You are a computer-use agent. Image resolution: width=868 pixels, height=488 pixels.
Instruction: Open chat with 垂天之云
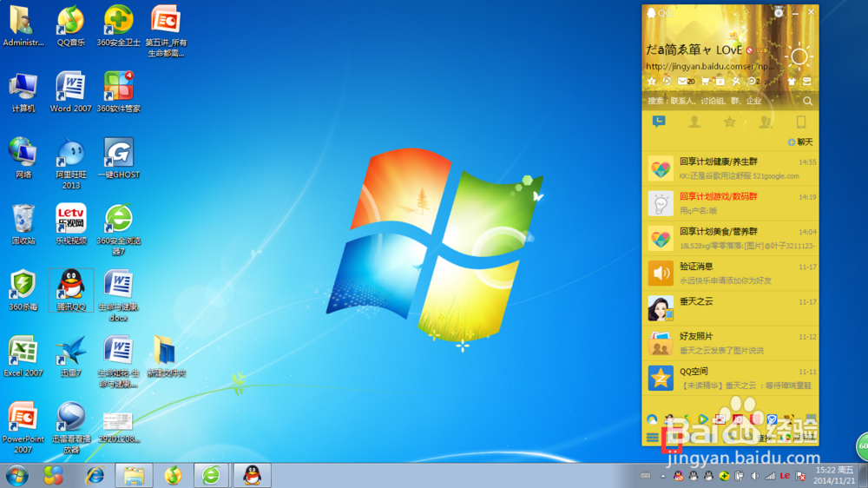[x=730, y=308]
